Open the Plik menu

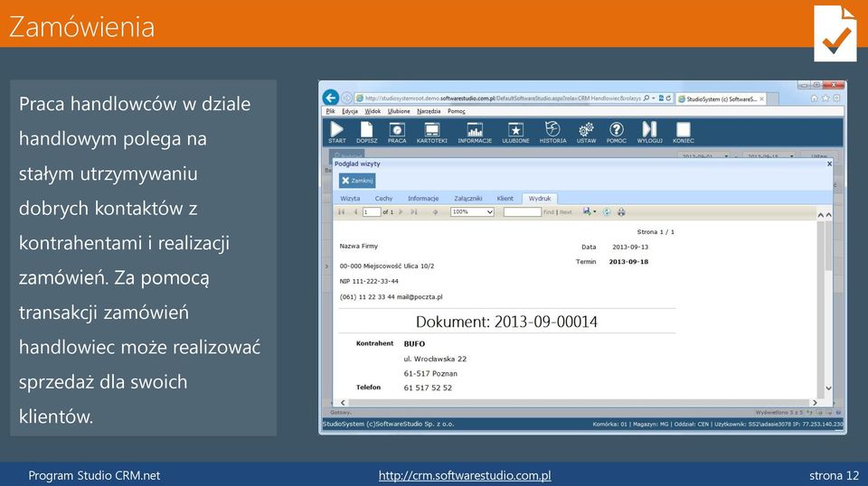(331, 111)
